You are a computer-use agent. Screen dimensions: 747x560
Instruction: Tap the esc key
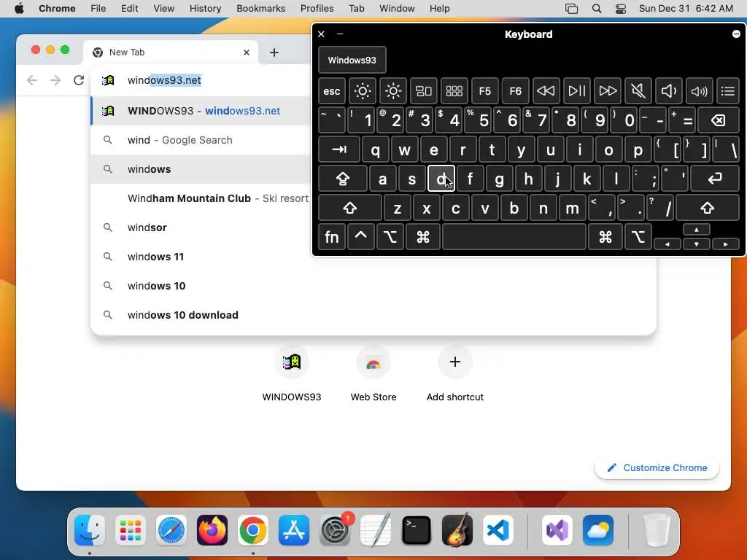pyautogui.click(x=332, y=91)
